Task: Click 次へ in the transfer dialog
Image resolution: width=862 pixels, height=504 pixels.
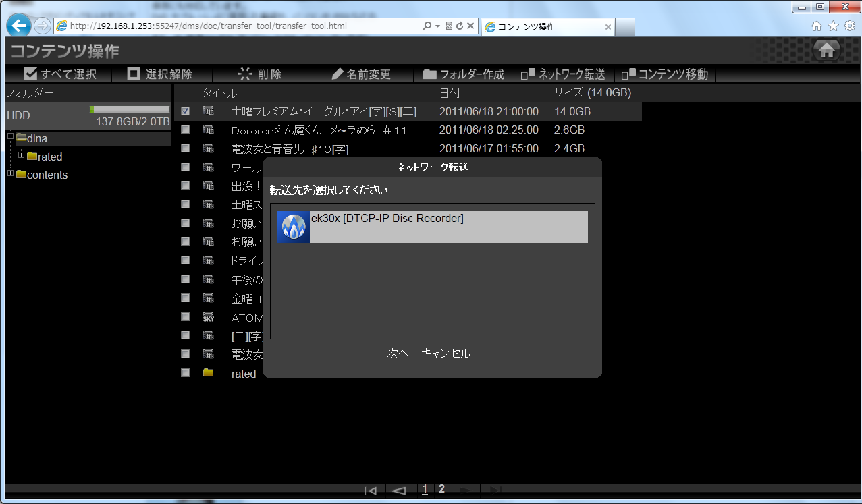Action: click(398, 354)
